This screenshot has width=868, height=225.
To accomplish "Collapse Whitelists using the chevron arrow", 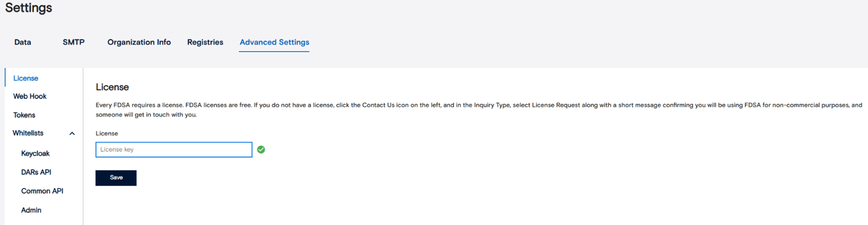I will [72, 133].
